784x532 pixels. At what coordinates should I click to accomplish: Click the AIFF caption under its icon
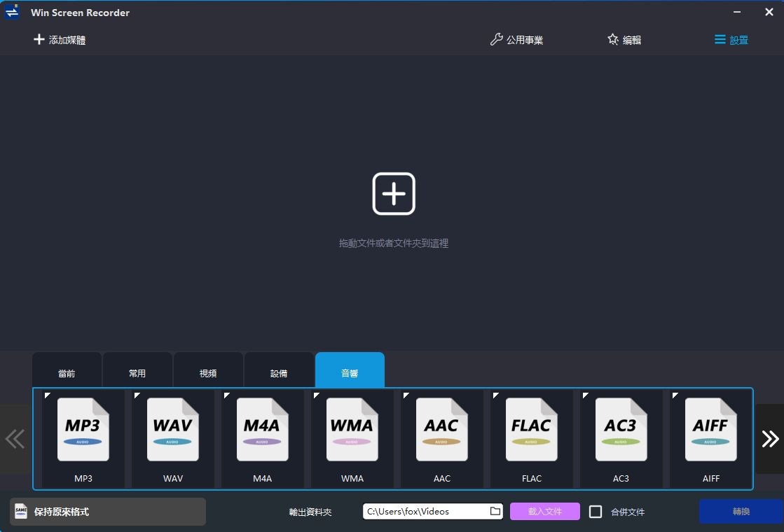click(711, 479)
